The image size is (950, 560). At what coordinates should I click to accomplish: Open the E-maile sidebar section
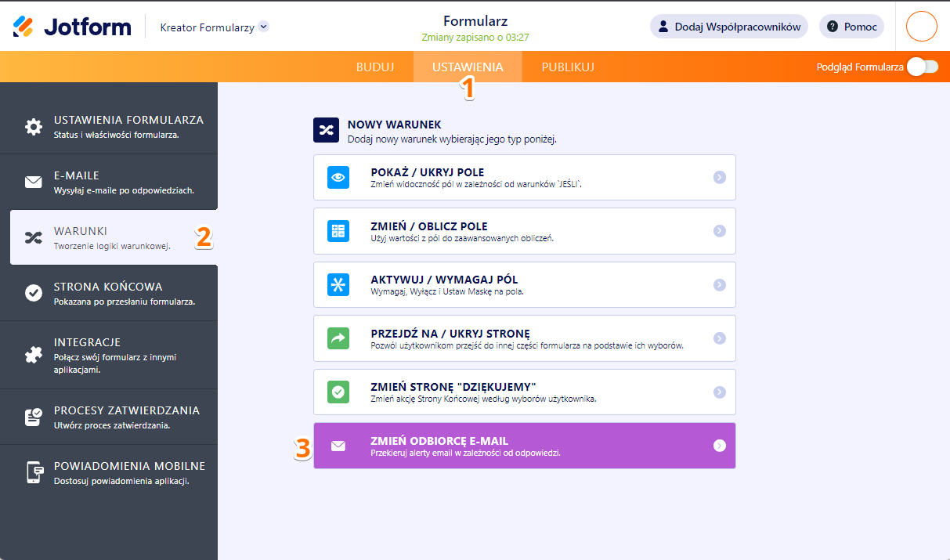tap(109, 182)
